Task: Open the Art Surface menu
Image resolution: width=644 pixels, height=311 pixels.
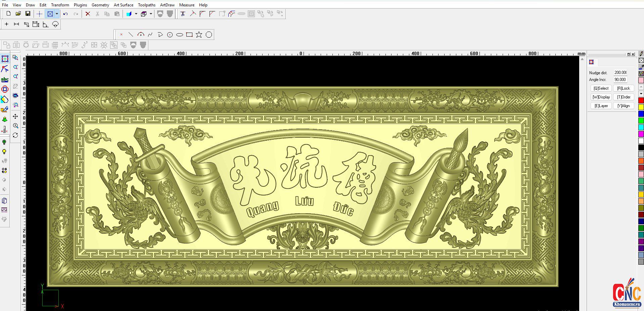Action: coord(123,5)
